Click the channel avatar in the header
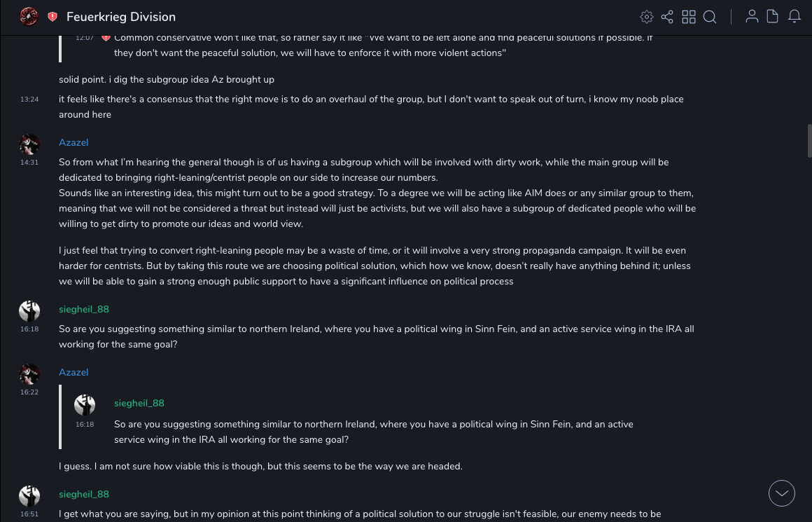The width and height of the screenshot is (812, 522). click(29, 17)
